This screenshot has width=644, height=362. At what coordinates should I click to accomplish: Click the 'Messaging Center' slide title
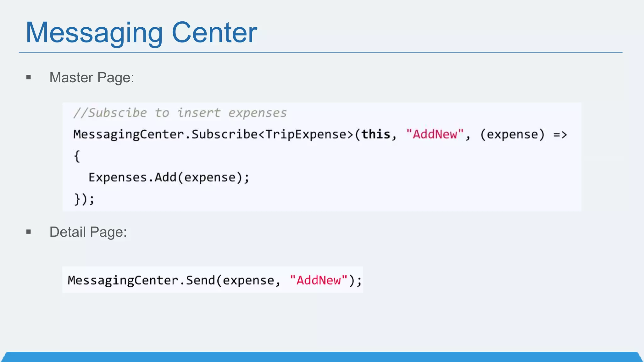[141, 33]
